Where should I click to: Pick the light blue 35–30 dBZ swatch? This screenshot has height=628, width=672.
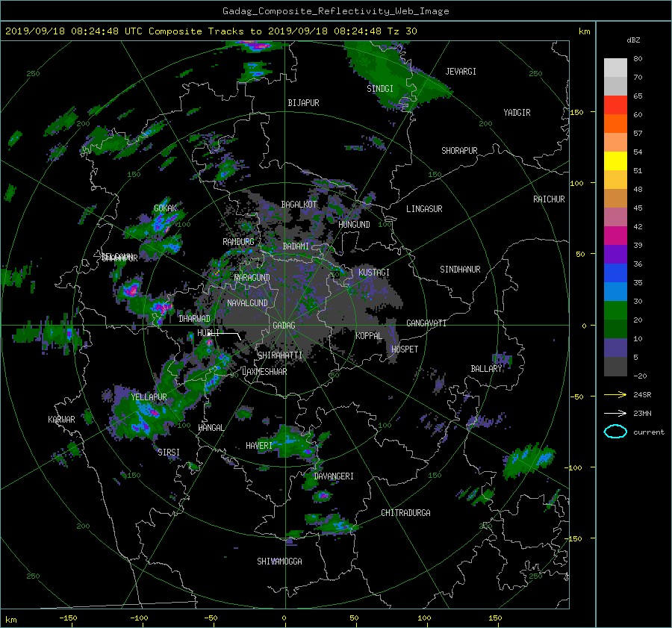[615, 292]
